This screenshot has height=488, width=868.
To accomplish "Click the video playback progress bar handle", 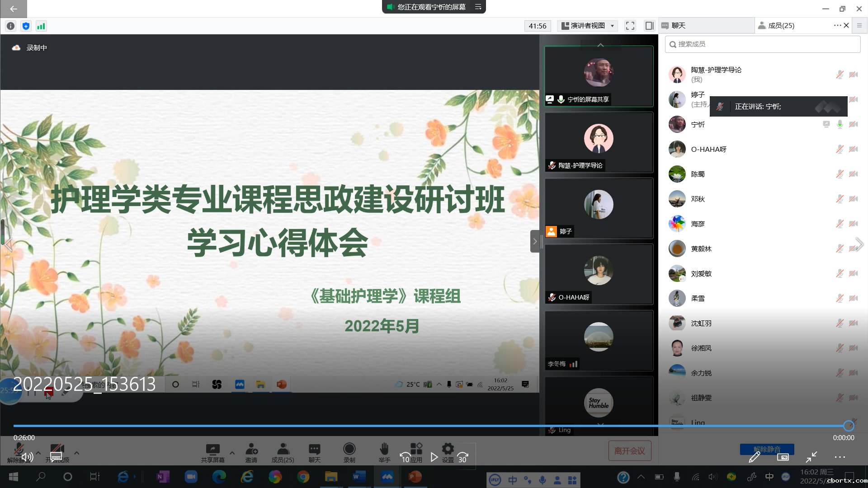I will [848, 426].
